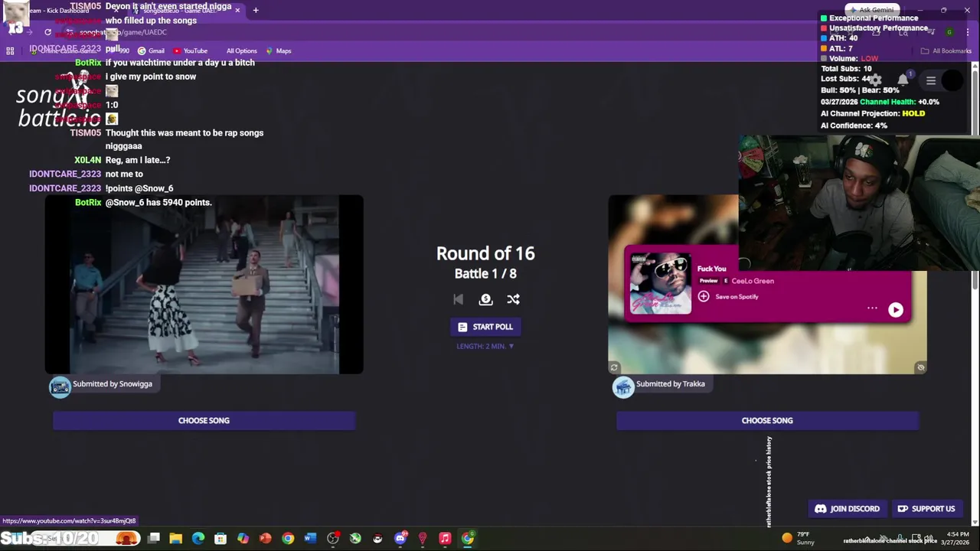Viewport: 980px width, 551px height.
Task: Start the poll
Action: [x=485, y=327]
